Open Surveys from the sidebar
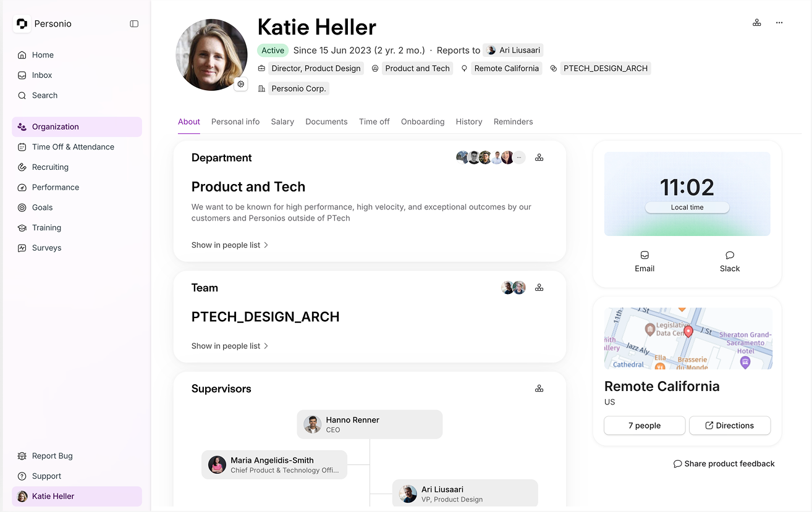Screen dimensions: 812x512 (x=46, y=248)
